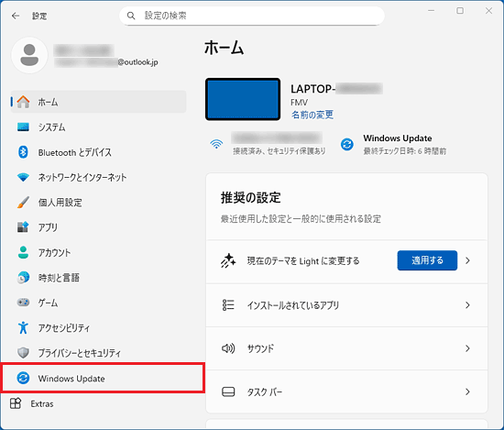Open Windows Update sidebar icon
The width and height of the screenshot is (504, 430).
click(23, 378)
